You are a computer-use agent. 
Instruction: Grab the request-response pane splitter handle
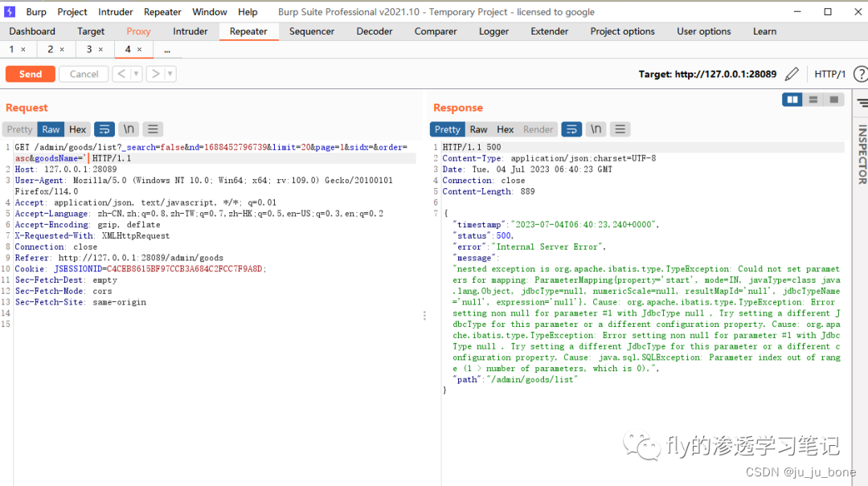tap(424, 316)
